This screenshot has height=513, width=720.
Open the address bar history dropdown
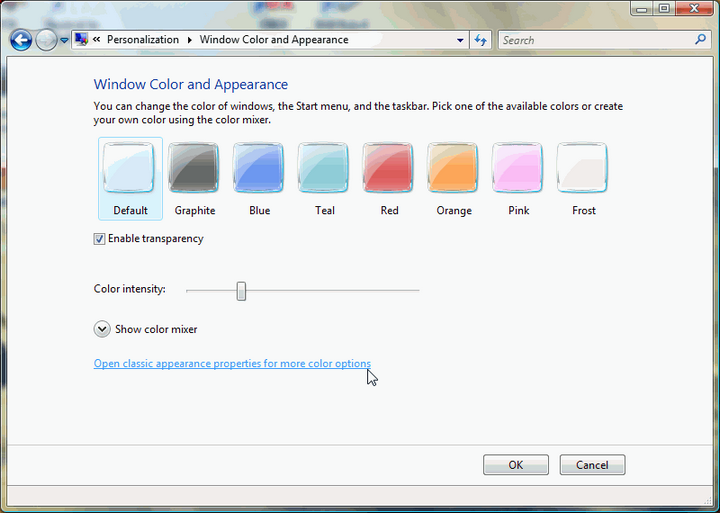pyautogui.click(x=460, y=40)
